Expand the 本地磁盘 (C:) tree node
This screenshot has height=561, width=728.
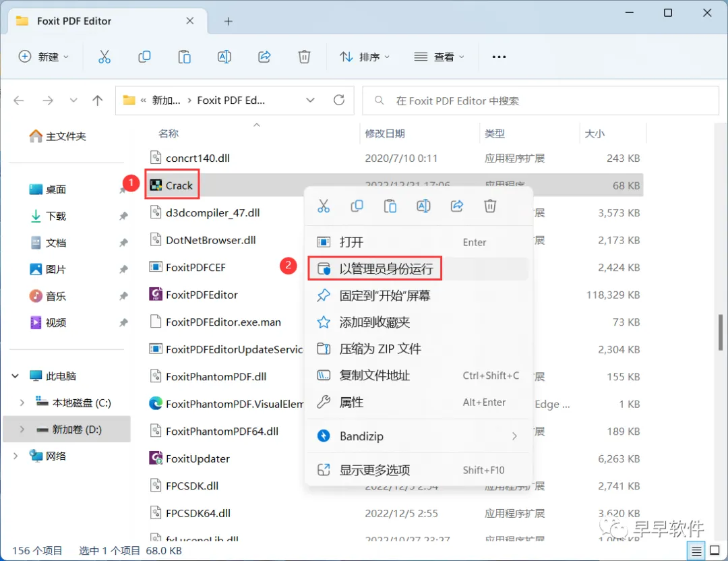(22, 403)
